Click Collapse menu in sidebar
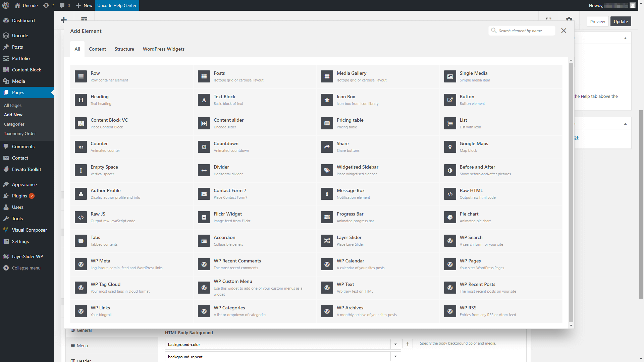The width and height of the screenshot is (644, 362). click(26, 268)
